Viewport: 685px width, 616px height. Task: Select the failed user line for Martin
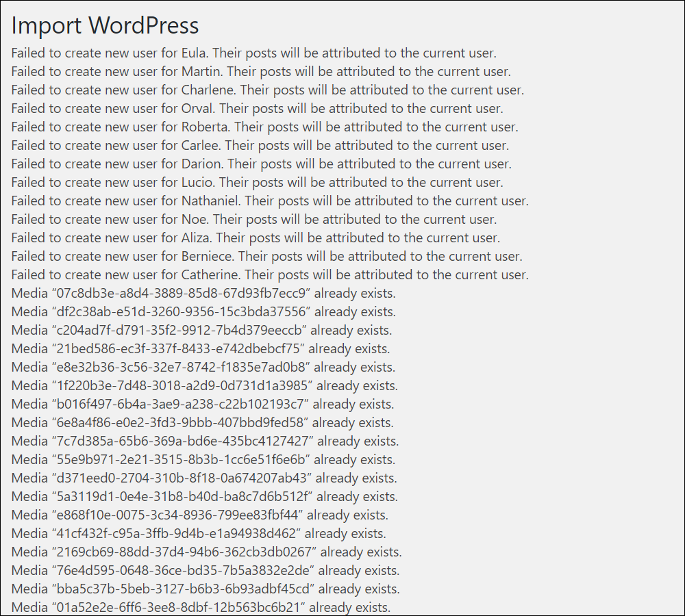click(x=261, y=72)
